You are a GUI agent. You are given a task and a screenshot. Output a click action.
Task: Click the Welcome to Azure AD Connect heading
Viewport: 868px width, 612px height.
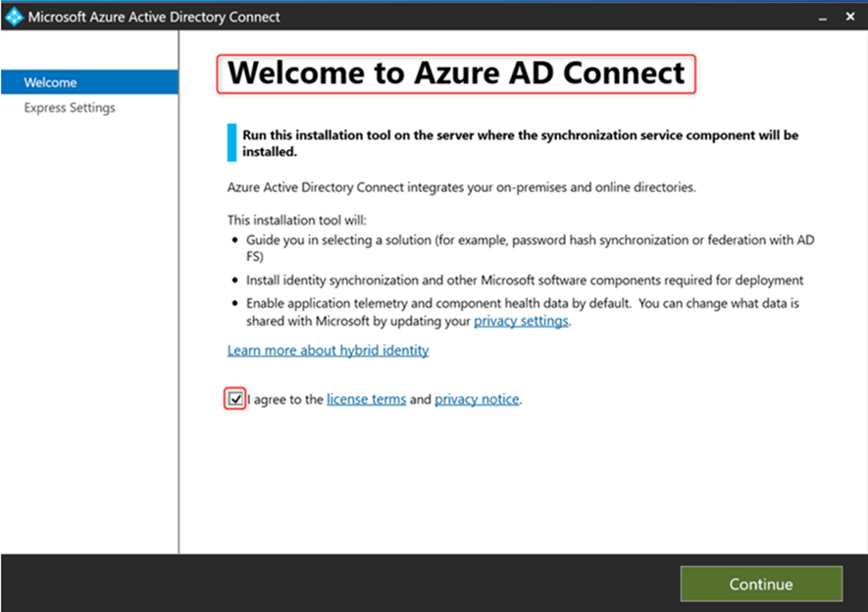tap(455, 73)
